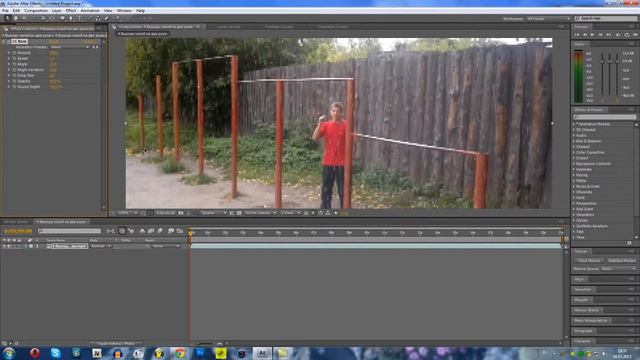Click the RAM Preview button
Screen dimensions: 640x360
635,35
